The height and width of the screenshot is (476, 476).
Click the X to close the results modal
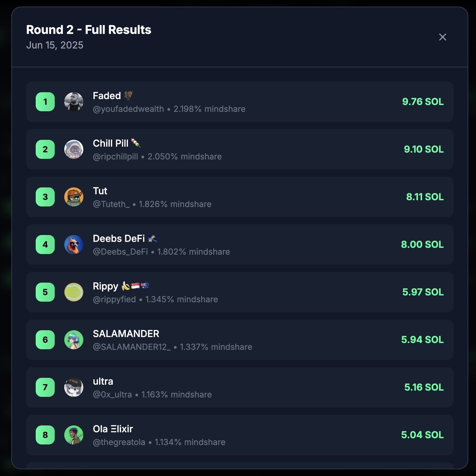442,37
